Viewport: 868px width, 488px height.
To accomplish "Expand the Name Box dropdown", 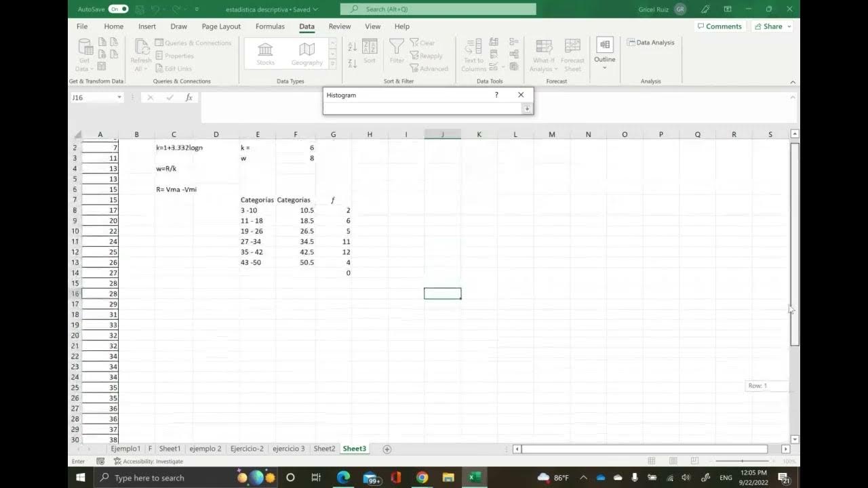I will (119, 98).
